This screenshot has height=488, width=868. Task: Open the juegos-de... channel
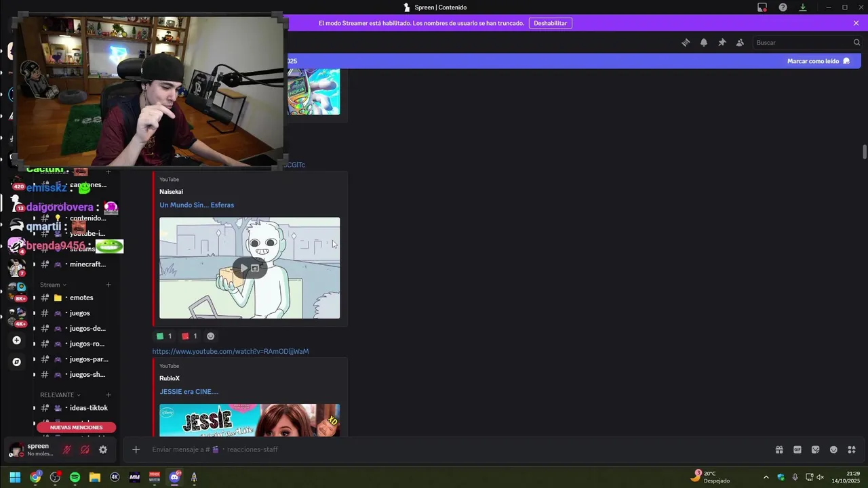click(75, 329)
